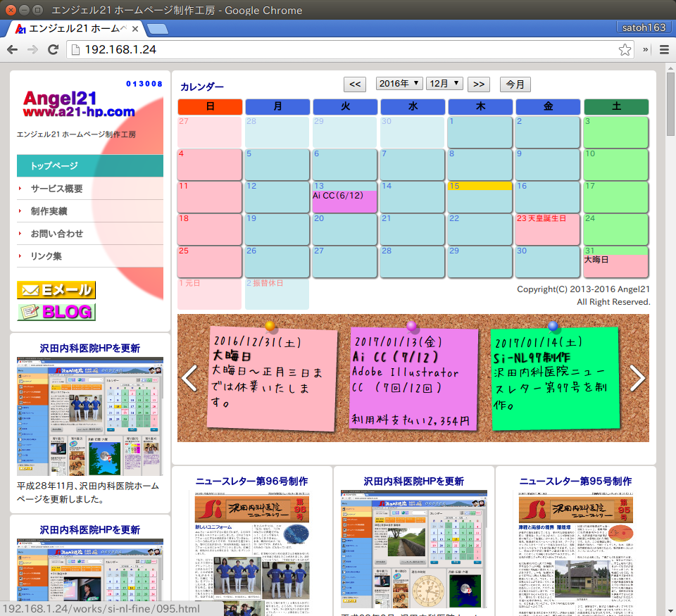Select December 25 in the calendar
This screenshot has height=616, width=676.
(x=210, y=262)
